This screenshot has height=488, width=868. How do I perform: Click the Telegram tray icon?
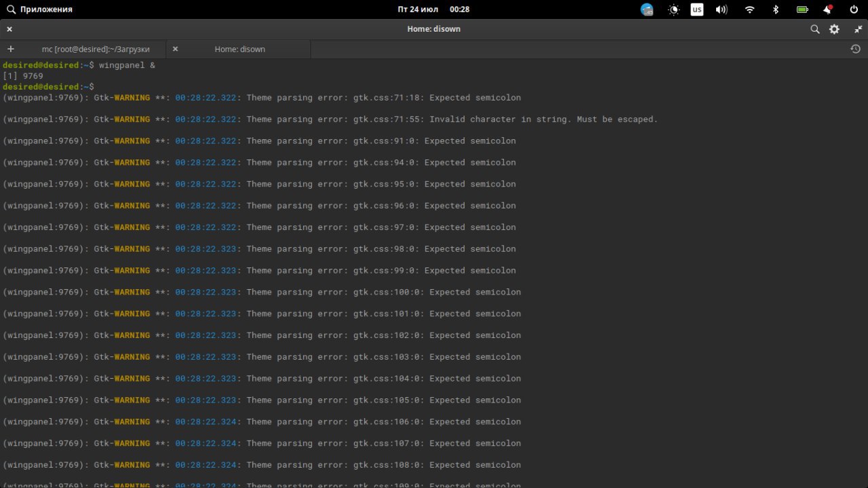point(647,10)
